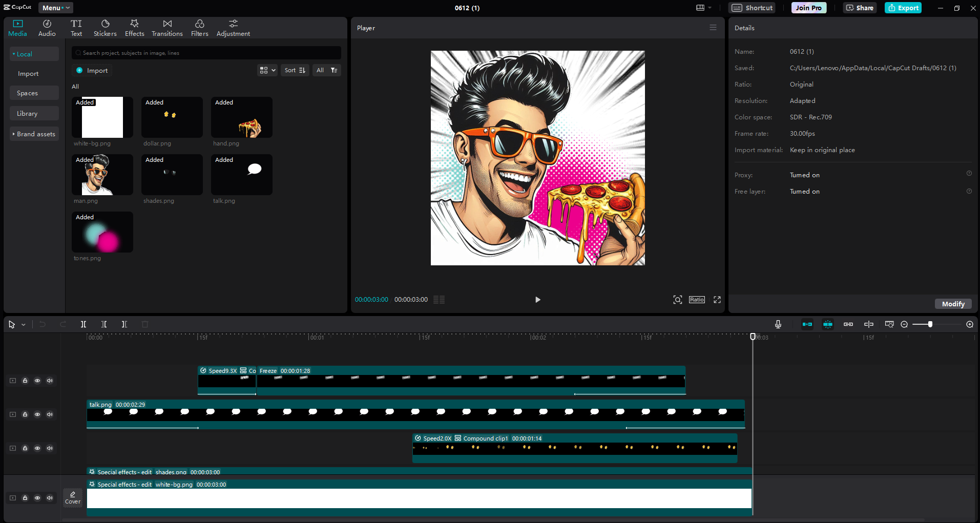Viewport: 980px width, 523px height.
Task: Click the Undo icon
Action: click(x=43, y=324)
